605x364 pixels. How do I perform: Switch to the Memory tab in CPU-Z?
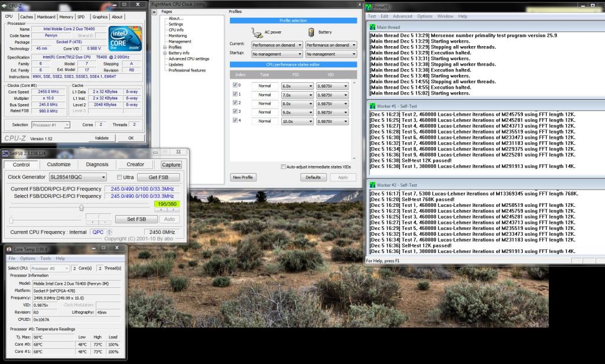click(66, 17)
